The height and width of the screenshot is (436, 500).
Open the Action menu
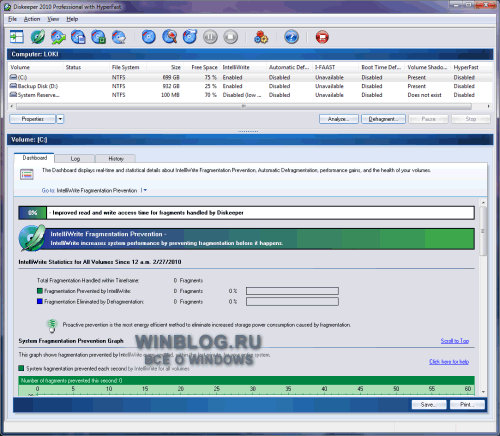32,19
